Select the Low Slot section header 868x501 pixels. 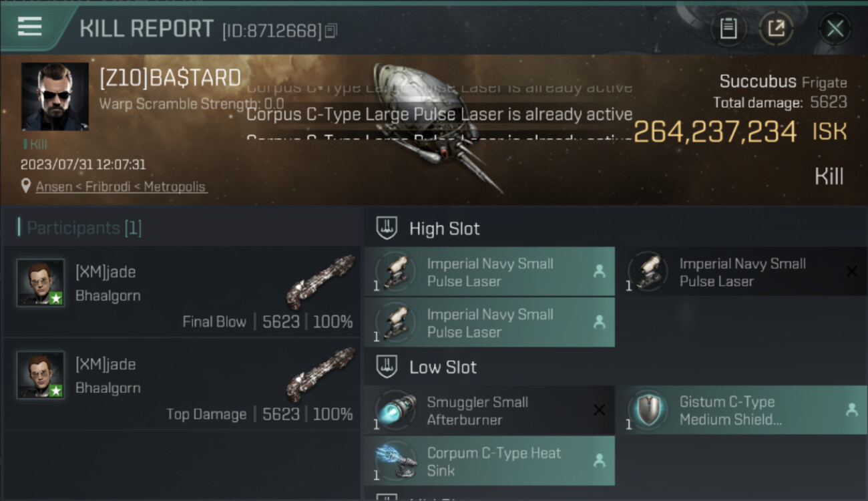(443, 367)
